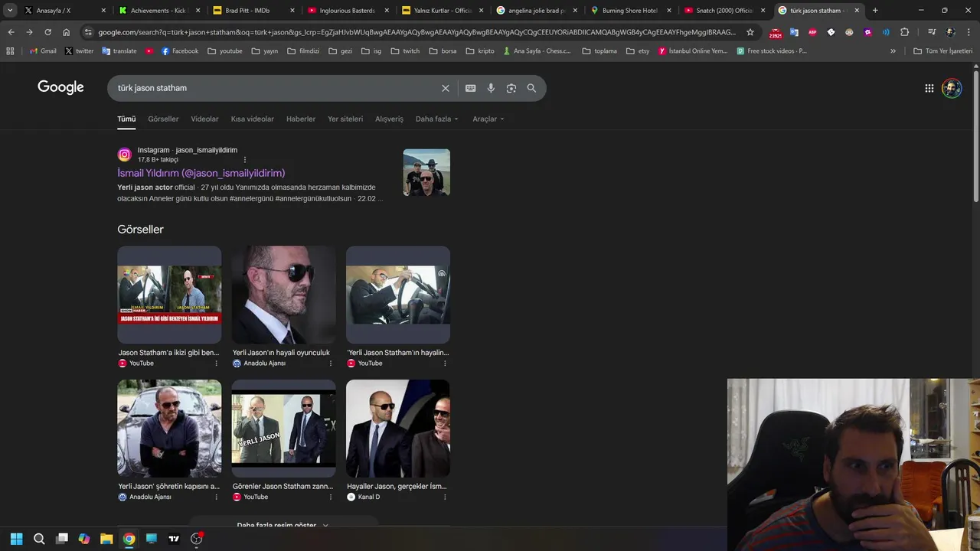The height and width of the screenshot is (551, 980).
Task: Open options for 'Jason Statham'a ikizi gibi' image
Action: pyautogui.click(x=216, y=364)
